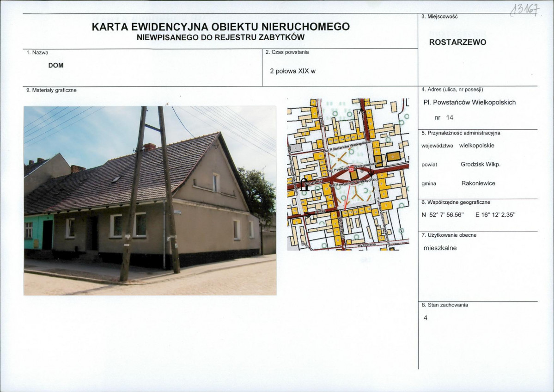554x392 pixels.
Task: Select the label 7. Użytkowanie obecne
Action: click(x=449, y=235)
